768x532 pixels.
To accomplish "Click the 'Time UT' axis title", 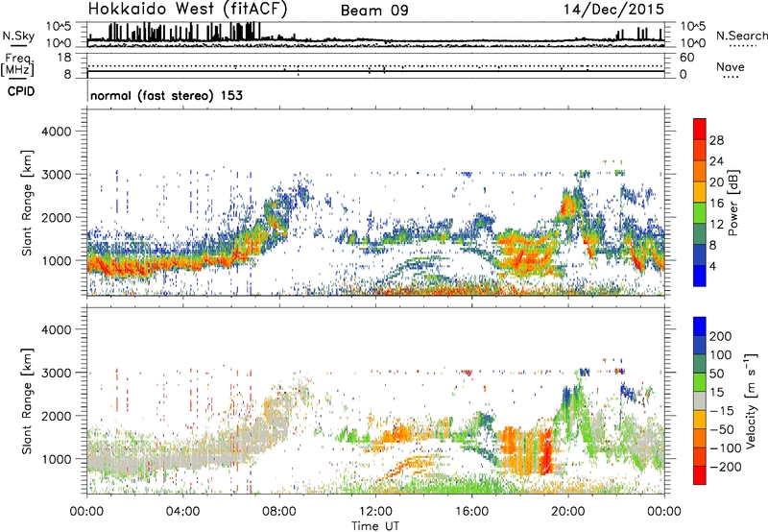I will (375, 525).
